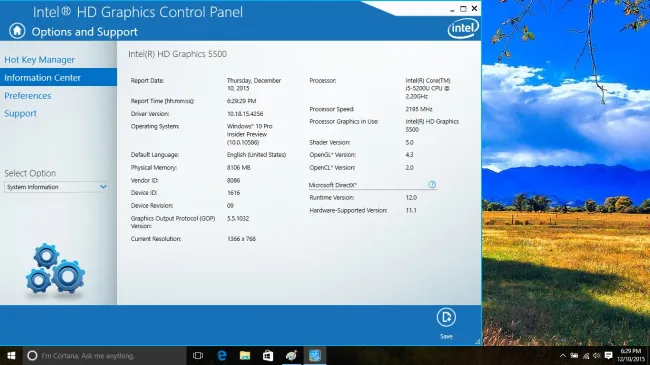
Task: Open Support in the sidebar
Action: 20,114
